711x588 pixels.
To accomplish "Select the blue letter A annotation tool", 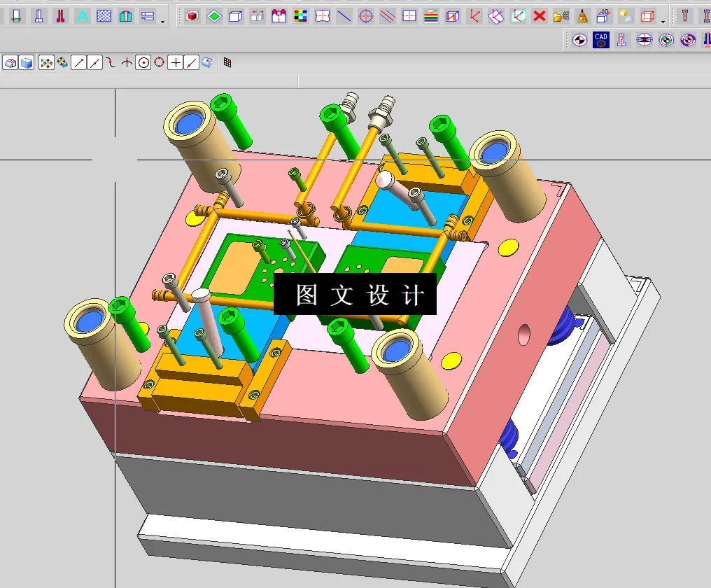I will pos(82,15).
